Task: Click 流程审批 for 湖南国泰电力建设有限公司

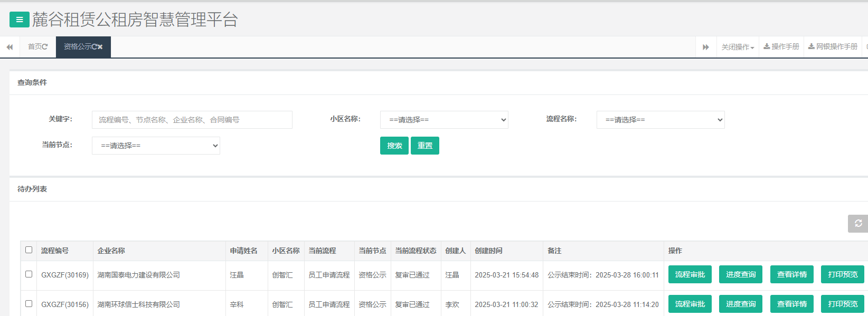Action: (690, 274)
